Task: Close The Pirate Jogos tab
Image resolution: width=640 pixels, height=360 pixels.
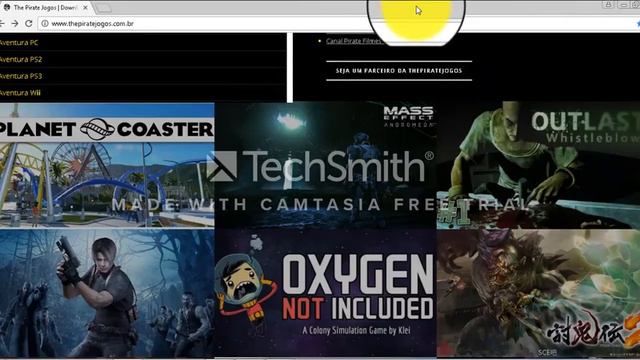Action: [x=85, y=8]
